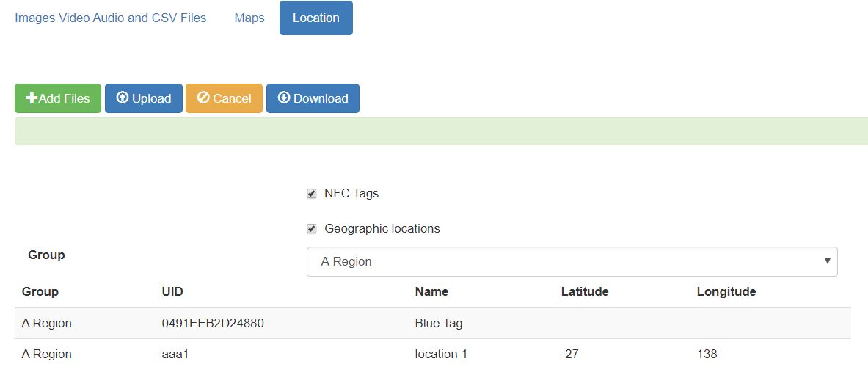Select the Location tab

(316, 18)
